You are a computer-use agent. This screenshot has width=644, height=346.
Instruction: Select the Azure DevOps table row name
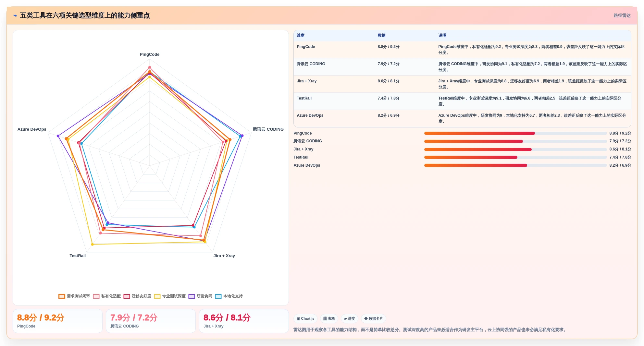(x=310, y=115)
